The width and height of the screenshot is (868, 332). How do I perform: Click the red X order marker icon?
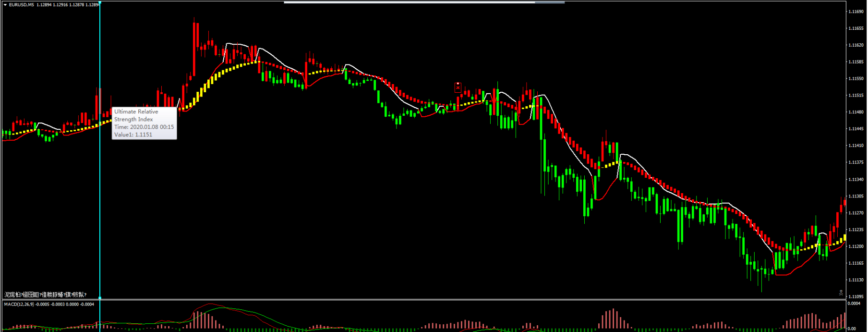(x=458, y=87)
